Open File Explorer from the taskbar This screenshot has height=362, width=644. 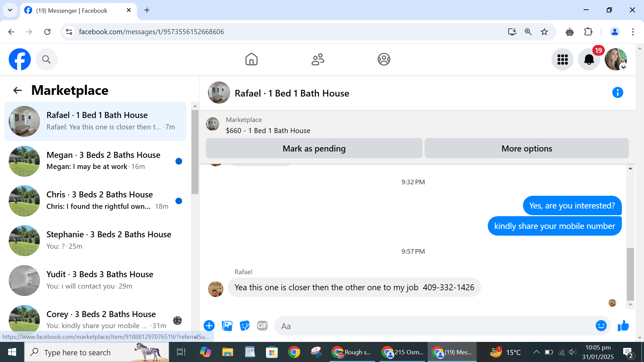point(227,352)
